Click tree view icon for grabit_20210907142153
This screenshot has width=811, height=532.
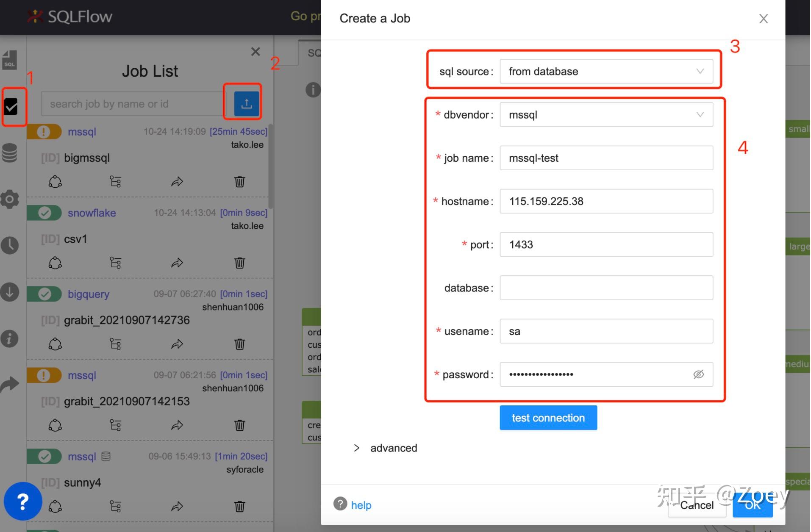[115, 425]
